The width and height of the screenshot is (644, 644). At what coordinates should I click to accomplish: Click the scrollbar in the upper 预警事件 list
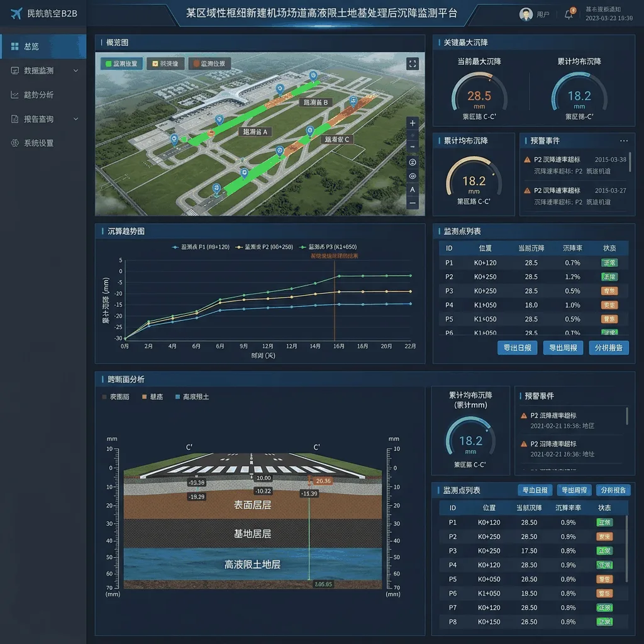pyautogui.click(x=630, y=162)
